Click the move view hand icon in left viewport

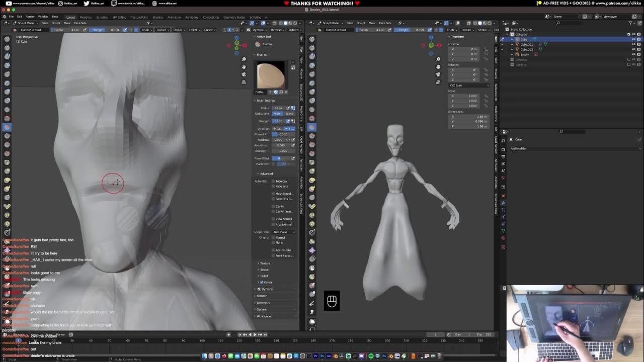click(x=244, y=67)
